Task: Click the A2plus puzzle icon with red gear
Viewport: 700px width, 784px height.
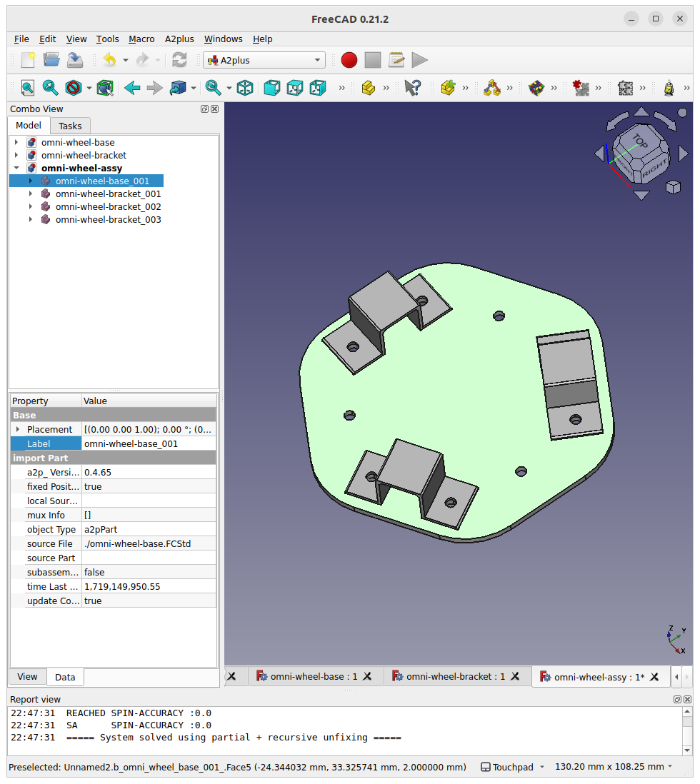Action: (x=581, y=88)
